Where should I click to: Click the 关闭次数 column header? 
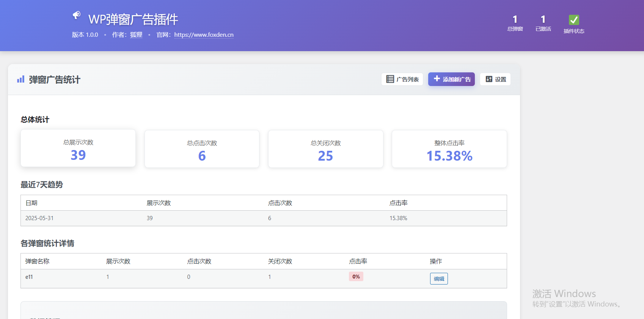[x=280, y=261]
